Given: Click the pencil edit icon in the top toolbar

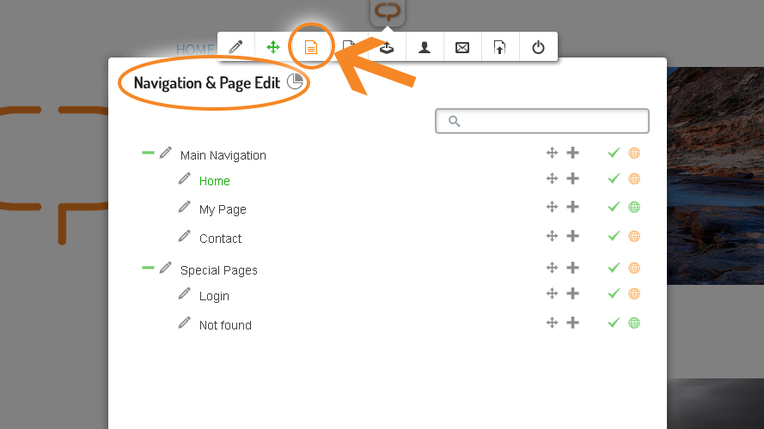Looking at the screenshot, I should 236,47.
